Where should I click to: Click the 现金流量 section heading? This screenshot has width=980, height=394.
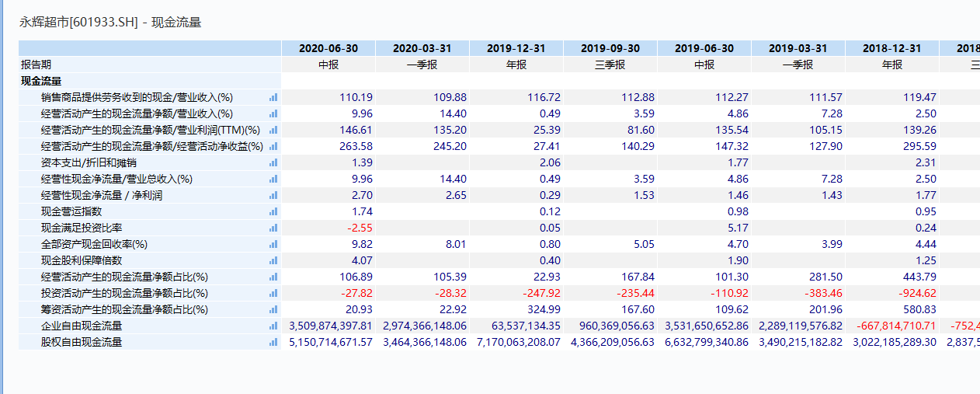tap(41, 81)
